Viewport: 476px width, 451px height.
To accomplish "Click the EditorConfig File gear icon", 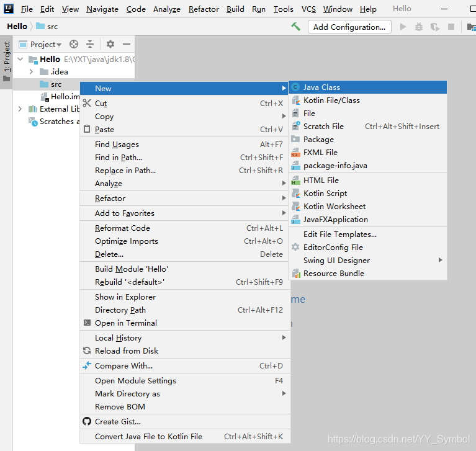I will pos(295,247).
